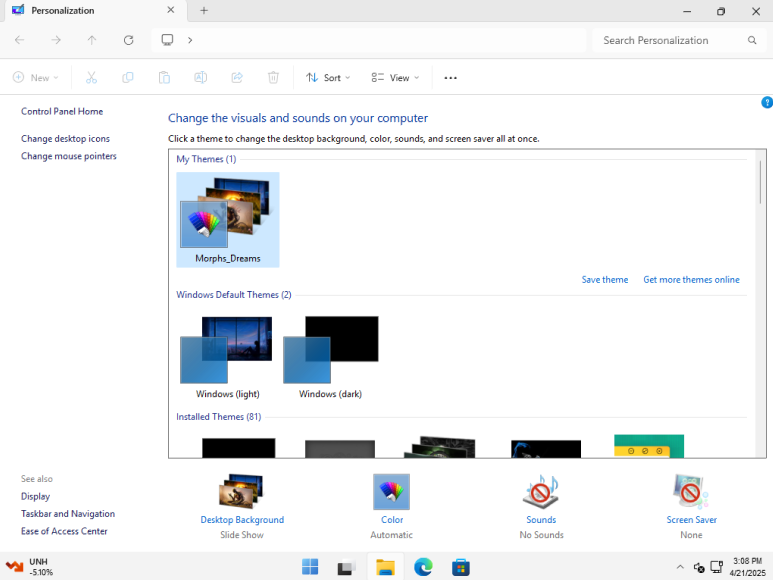Click the blue Help question mark icon
This screenshot has height=580, width=773.
pos(767,102)
